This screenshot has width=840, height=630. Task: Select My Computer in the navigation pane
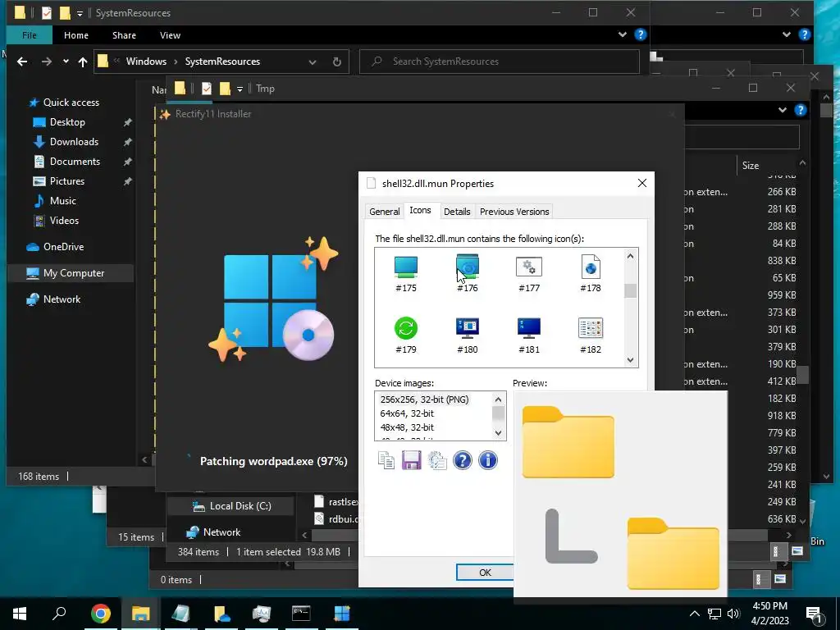click(74, 272)
